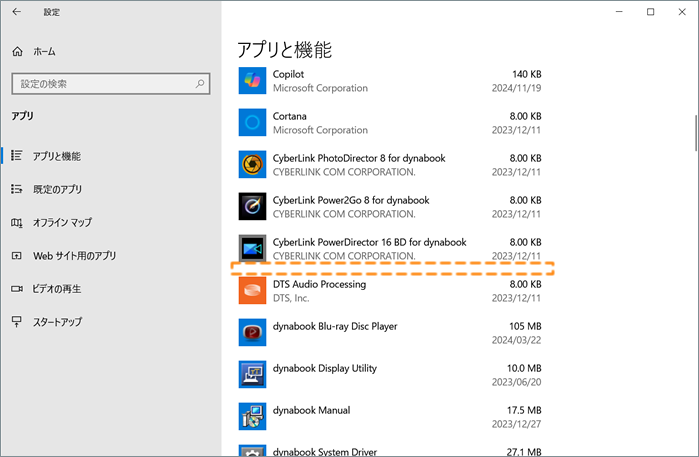Click the Apps and features list icon
699x457 pixels.
pos(16,156)
